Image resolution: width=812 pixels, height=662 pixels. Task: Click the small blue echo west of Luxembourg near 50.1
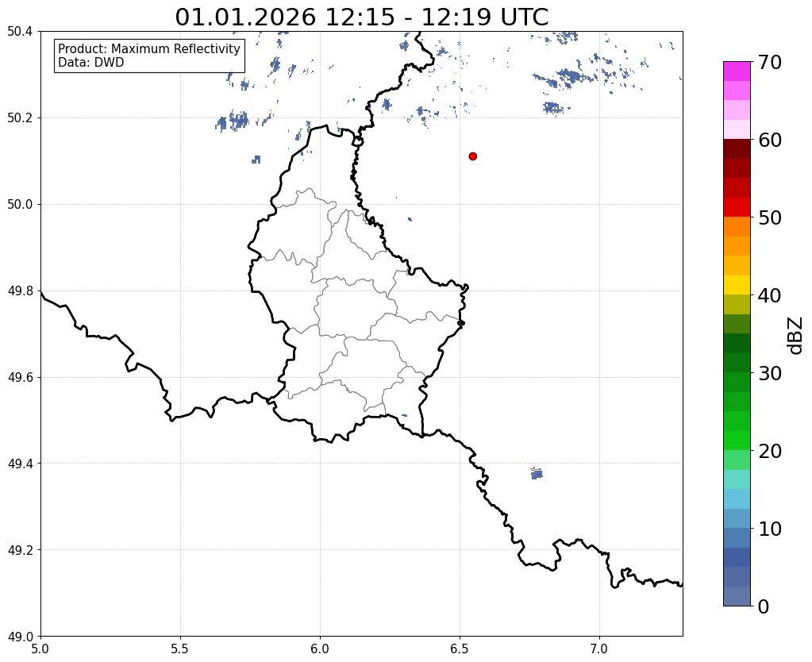(256, 160)
